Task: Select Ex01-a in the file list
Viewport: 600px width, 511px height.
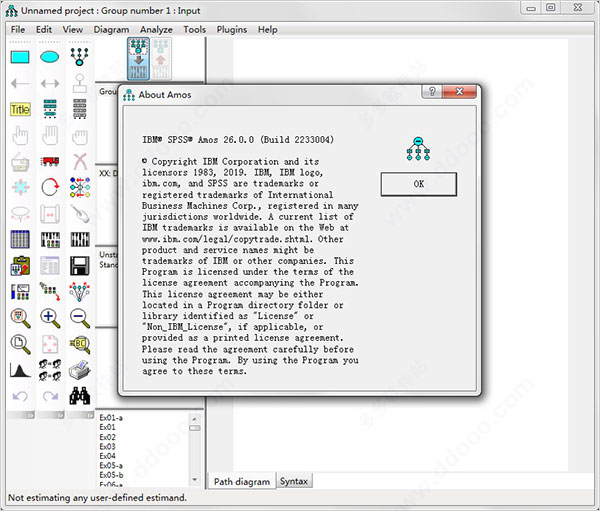Action: point(111,418)
